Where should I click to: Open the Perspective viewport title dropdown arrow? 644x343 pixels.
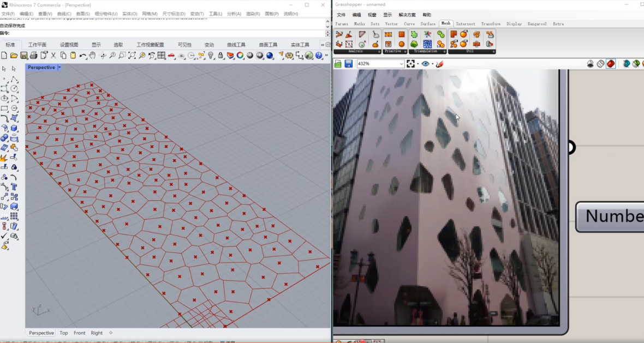click(59, 67)
